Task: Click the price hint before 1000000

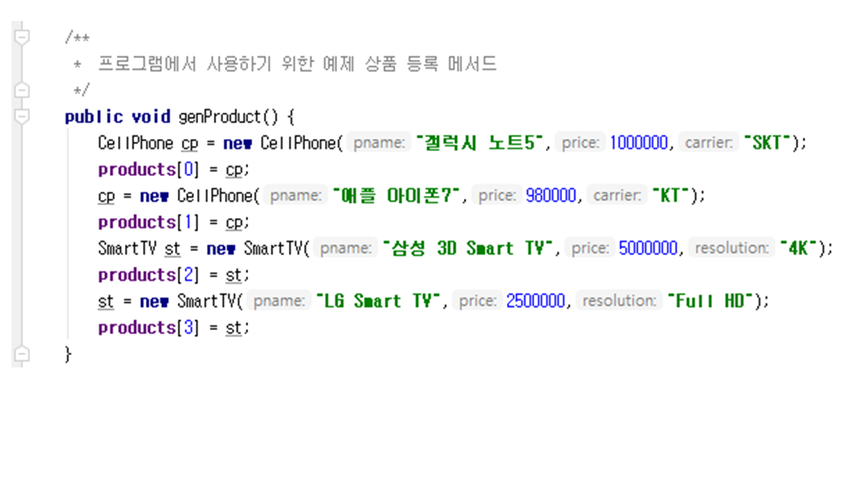Action: click(x=580, y=143)
